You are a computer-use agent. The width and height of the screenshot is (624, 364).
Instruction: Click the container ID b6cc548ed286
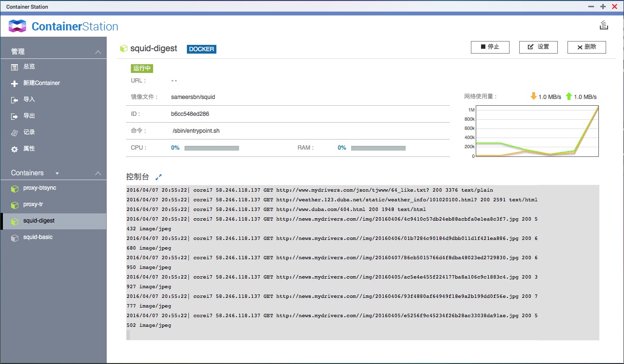point(190,114)
